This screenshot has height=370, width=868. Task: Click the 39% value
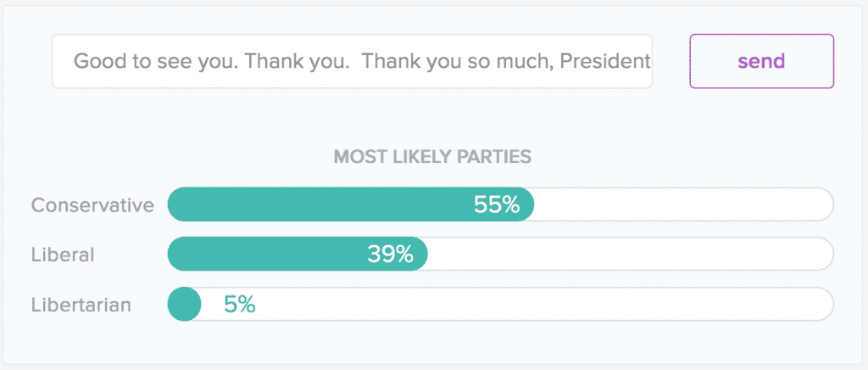click(390, 254)
